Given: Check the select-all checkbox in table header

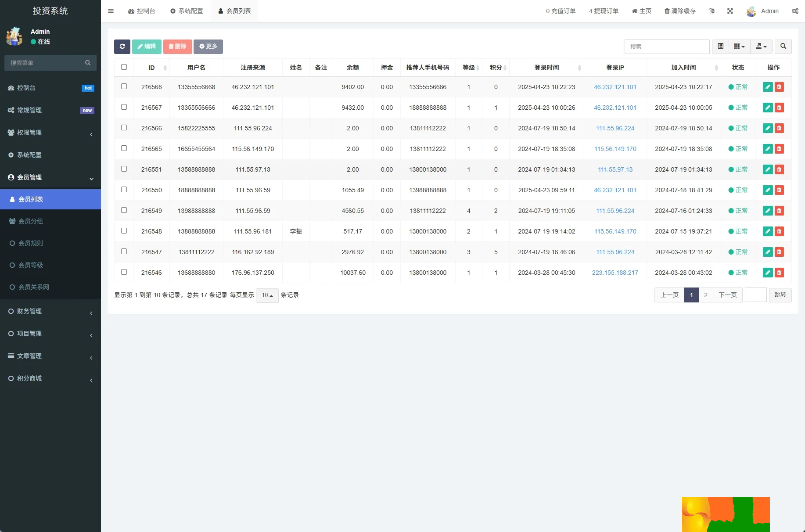Looking at the screenshot, I should [124, 67].
